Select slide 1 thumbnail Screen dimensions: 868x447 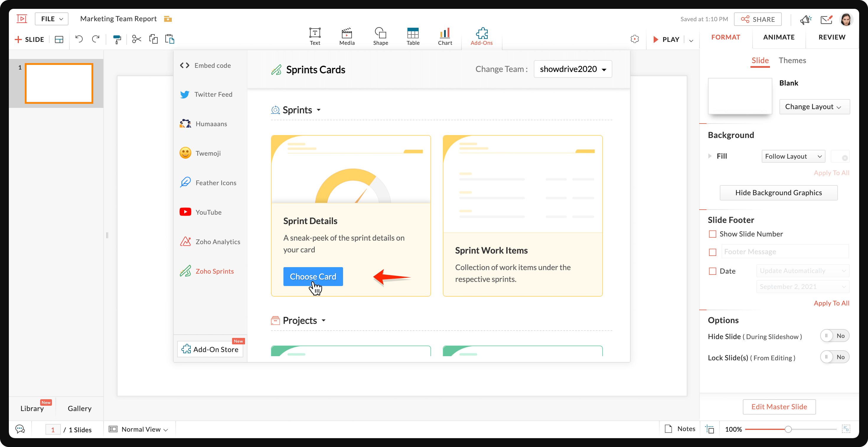59,83
